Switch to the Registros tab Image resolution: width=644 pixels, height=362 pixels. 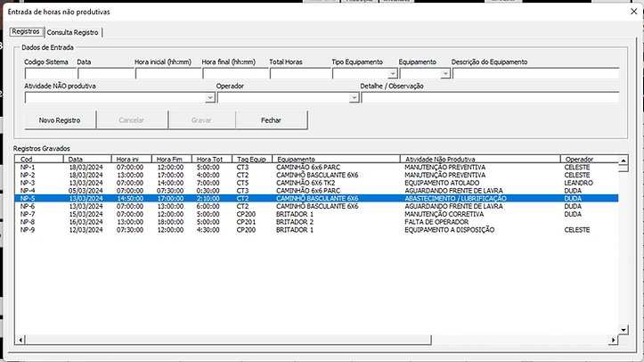(x=27, y=31)
